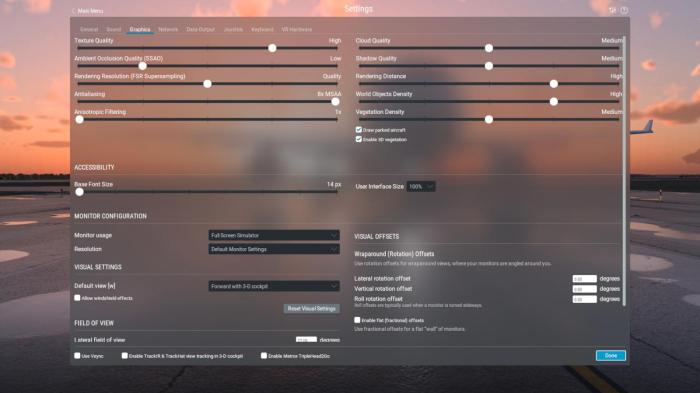Image resolution: width=700 pixels, height=393 pixels.
Task: Return to Main Menu link
Action: point(90,11)
